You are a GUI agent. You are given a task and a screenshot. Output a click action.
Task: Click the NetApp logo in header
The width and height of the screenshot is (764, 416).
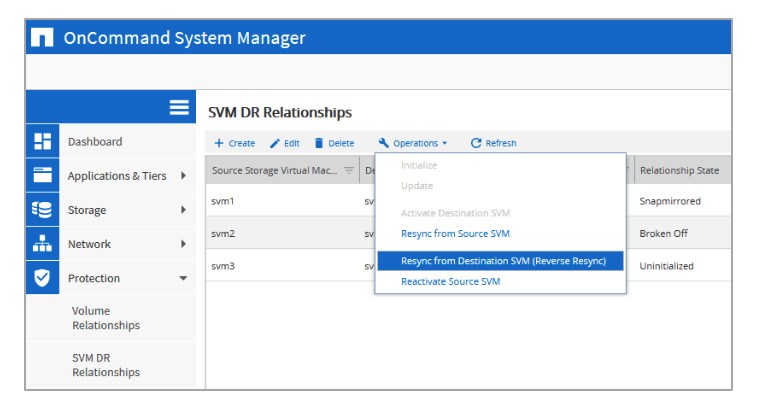[41, 39]
